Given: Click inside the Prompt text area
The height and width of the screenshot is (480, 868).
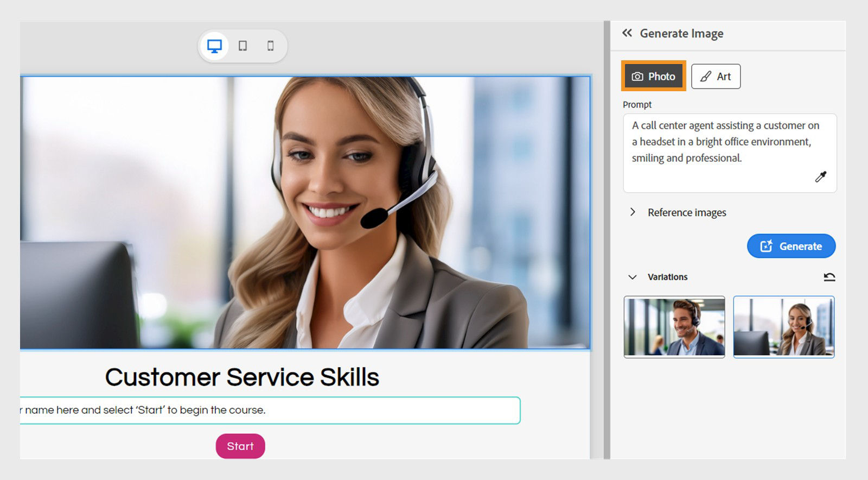Looking at the screenshot, I should (x=730, y=153).
